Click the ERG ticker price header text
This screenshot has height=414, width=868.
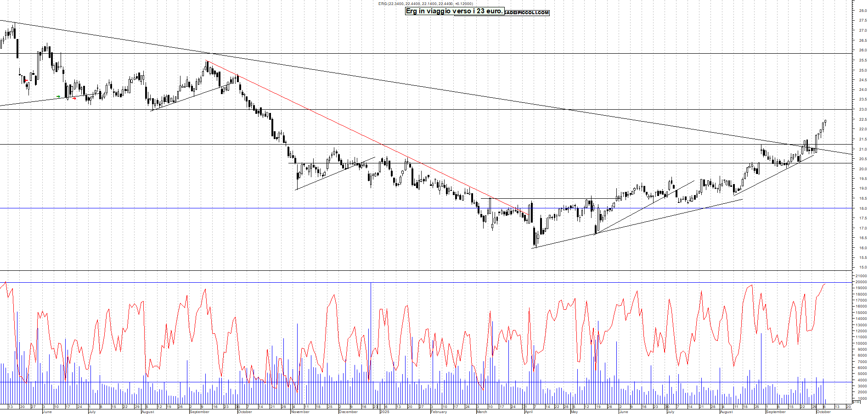tap(425, 4)
